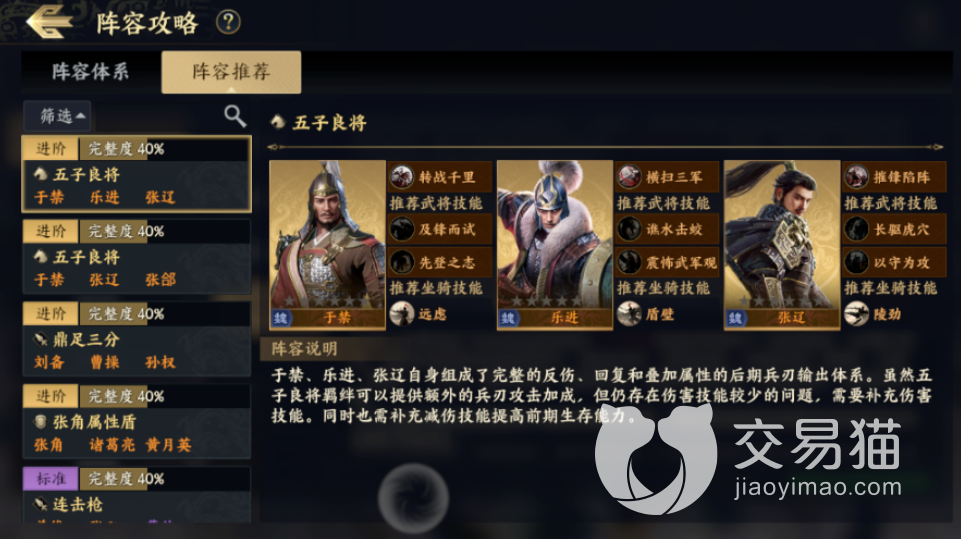Screen dimensions: 961x539
Task: Select the 摧锋陷阵 skill icon
Action: (x=857, y=177)
